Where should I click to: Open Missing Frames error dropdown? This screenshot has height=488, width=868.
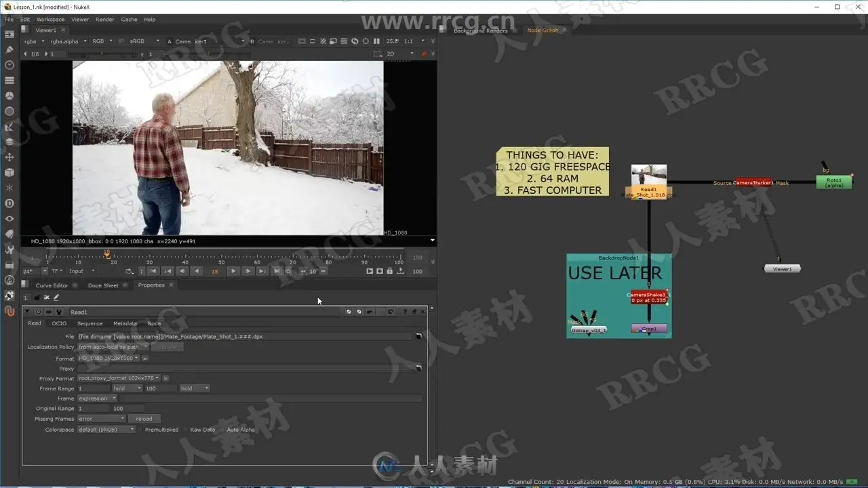[x=102, y=419]
